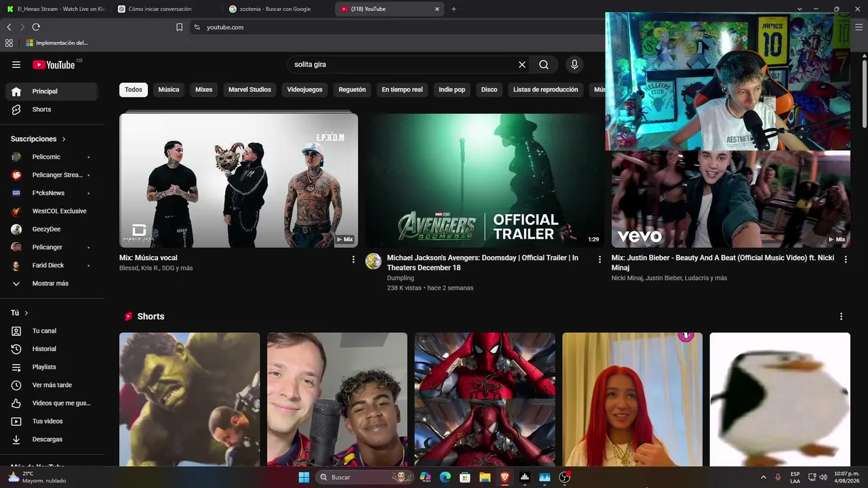Clear the search text with the X
This screenshot has width=868, height=488.
click(x=522, y=64)
